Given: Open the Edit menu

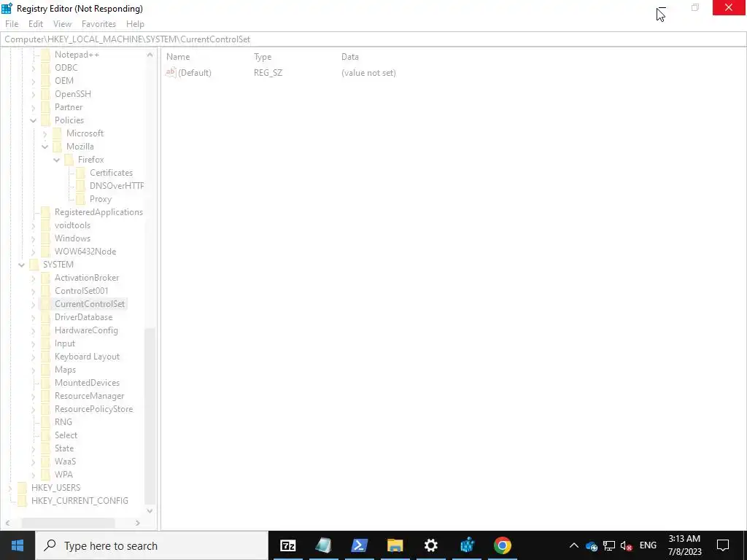Looking at the screenshot, I should (x=36, y=24).
